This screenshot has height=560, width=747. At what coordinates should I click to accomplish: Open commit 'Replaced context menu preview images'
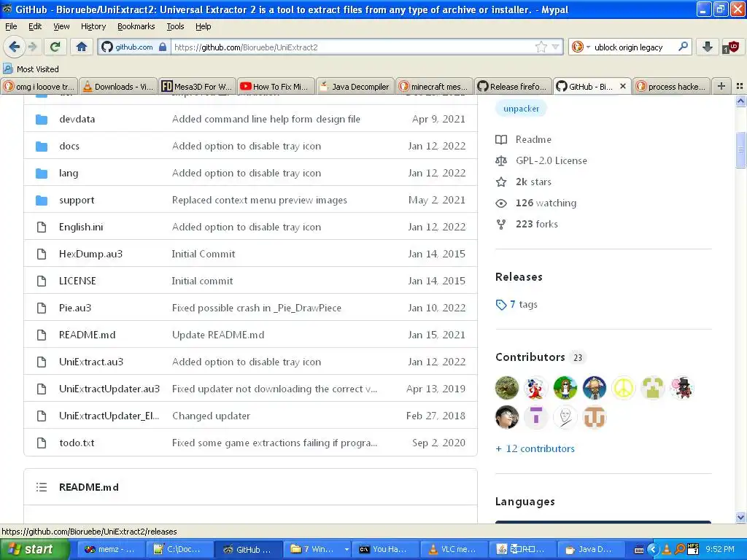coord(259,200)
